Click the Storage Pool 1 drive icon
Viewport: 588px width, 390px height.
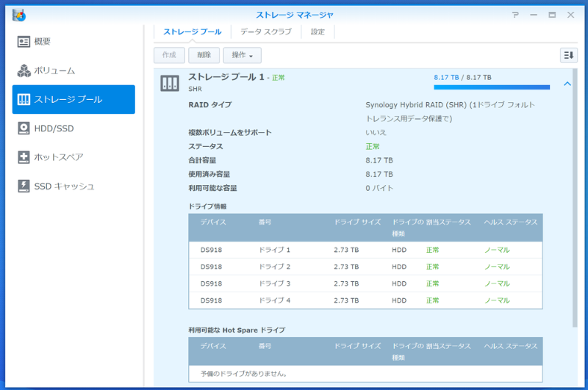click(170, 84)
